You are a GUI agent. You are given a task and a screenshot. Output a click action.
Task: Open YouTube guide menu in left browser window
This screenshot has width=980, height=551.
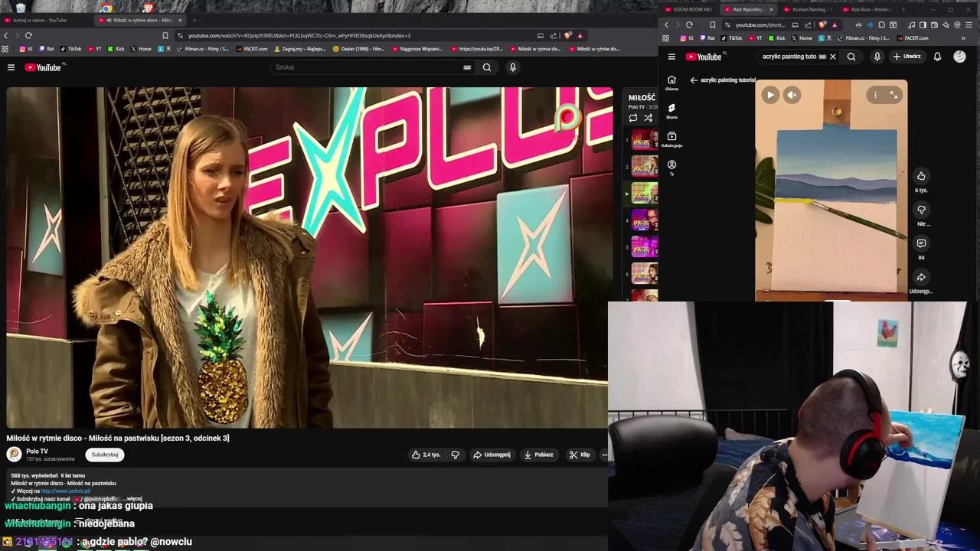point(11,67)
